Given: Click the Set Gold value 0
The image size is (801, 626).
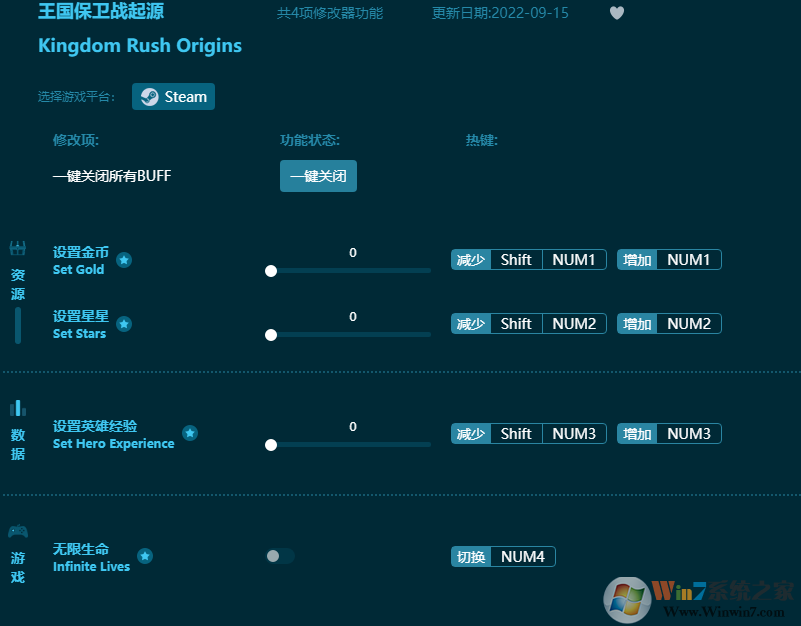Looking at the screenshot, I should point(352,252).
